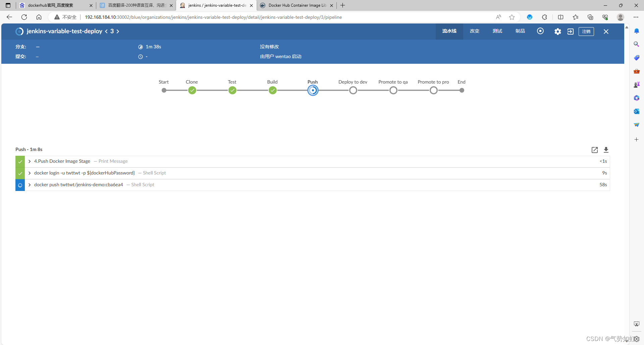644x345 pixels.
Task: Download the Push stage log
Action: pyautogui.click(x=606, y=150)
